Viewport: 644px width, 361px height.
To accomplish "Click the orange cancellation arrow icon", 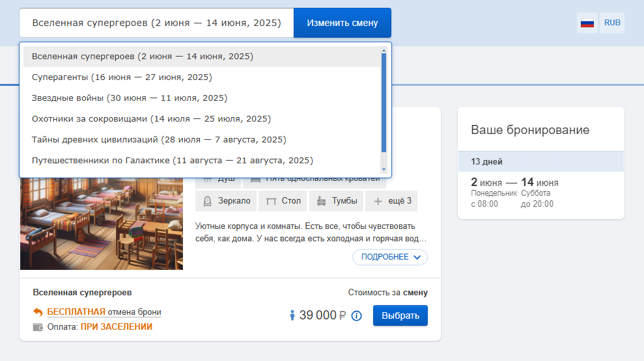I will coord(38,312).
